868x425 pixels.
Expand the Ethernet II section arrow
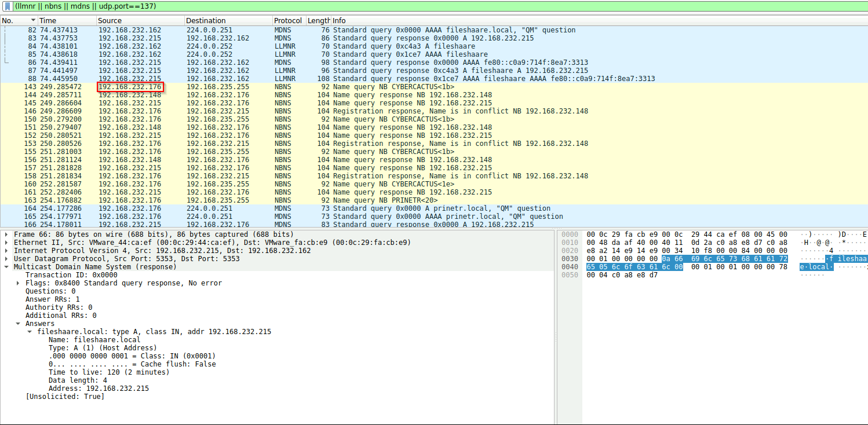6,243
